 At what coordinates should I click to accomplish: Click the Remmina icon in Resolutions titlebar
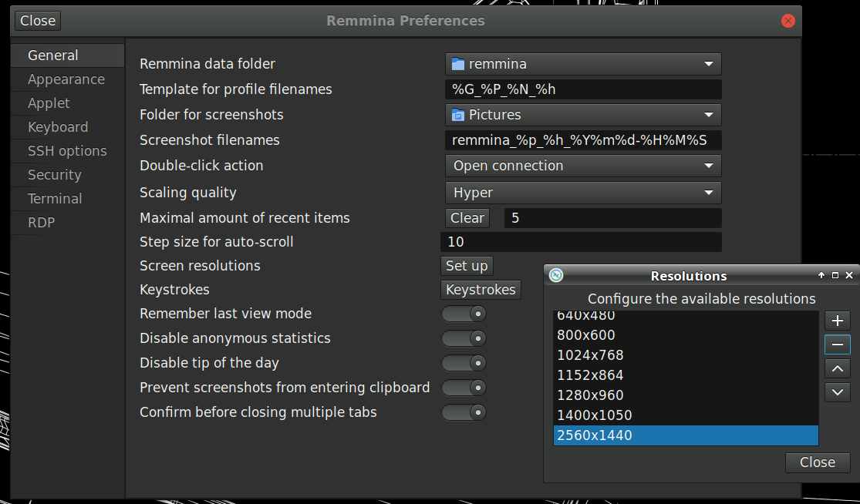[555, 275]
